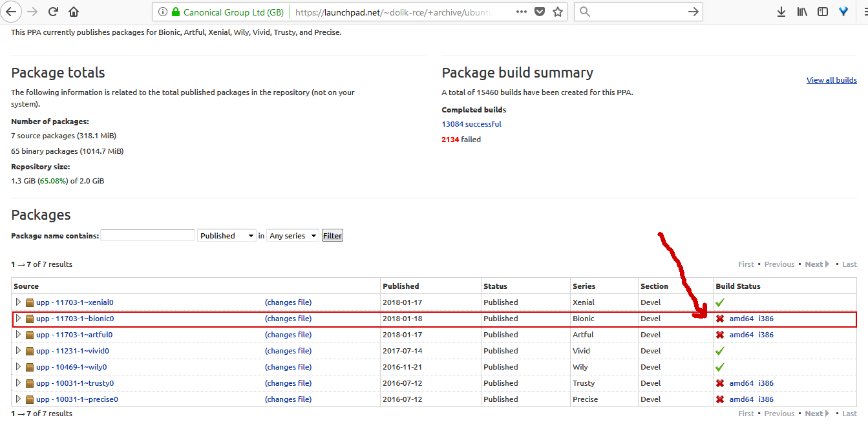Open the Pocket save icon
868x431 pixels.
(x=540, y=12)
